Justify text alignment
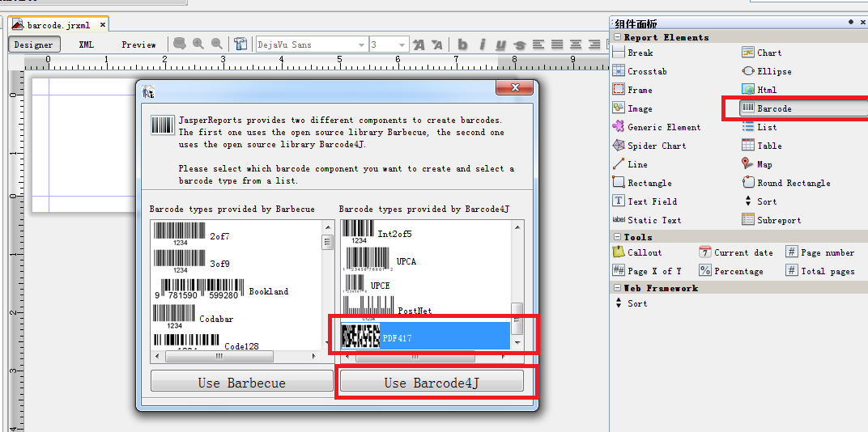The image size is (868, 432). coord(557,44)
